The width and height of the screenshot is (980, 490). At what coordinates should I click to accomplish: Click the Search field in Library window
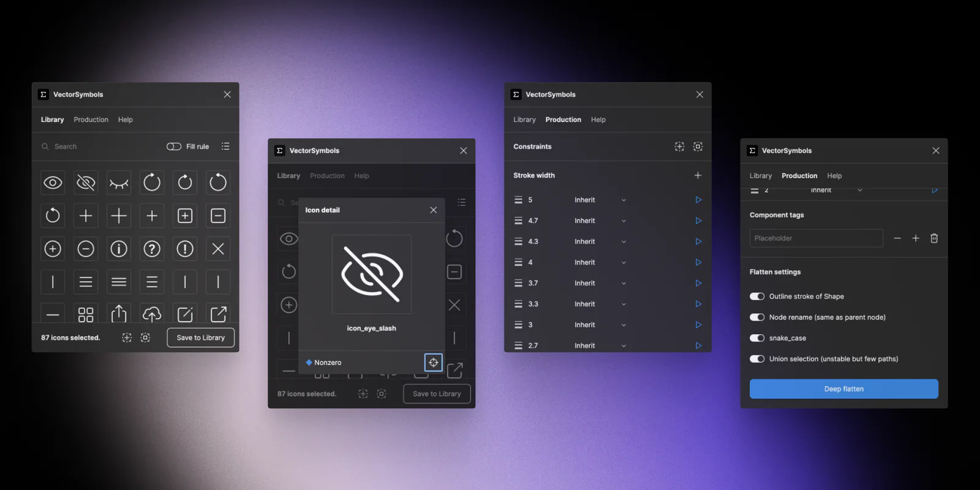[x=98, y=146]
